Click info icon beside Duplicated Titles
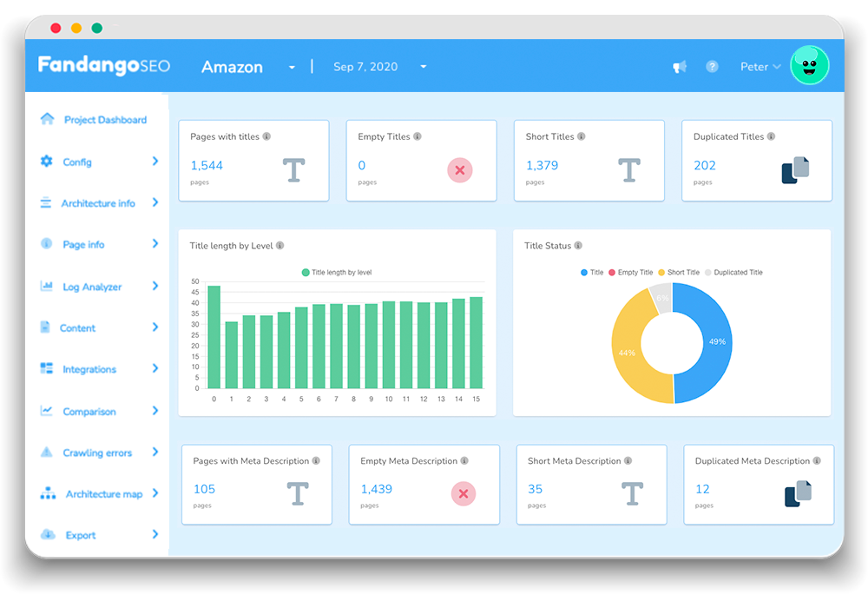The height and width of the screenshot is (608, 868). (771, 136)
